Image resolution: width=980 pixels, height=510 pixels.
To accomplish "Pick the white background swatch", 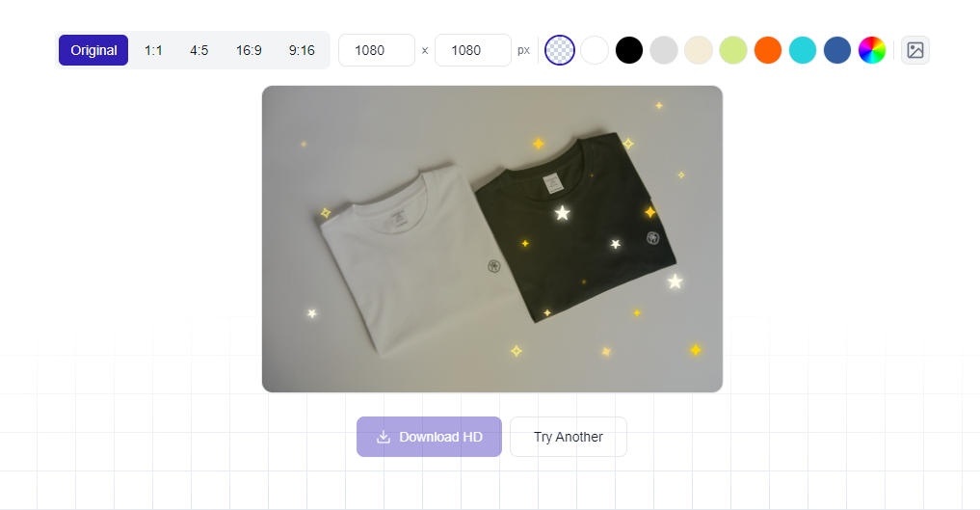I will coord(595,50).
